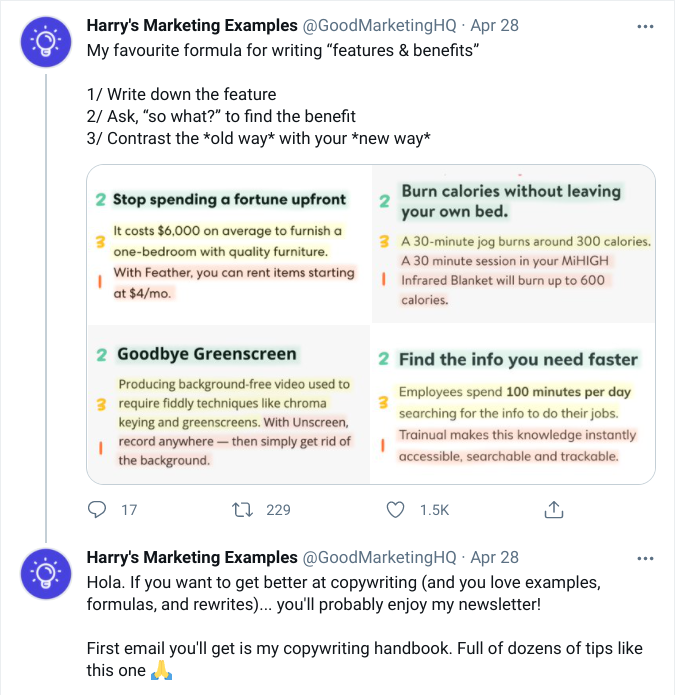Click the retweet arrows icon
The image size is (675, 695).
[242, 510]
